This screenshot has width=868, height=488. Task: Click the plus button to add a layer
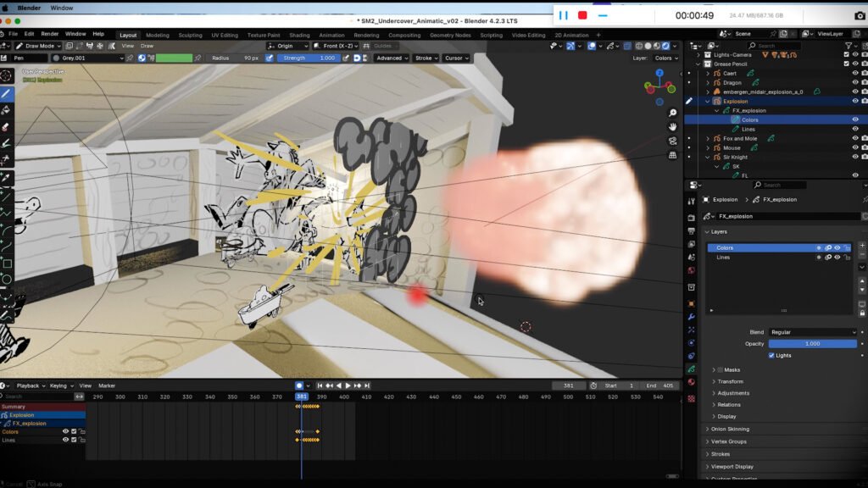tap(862, 245)
